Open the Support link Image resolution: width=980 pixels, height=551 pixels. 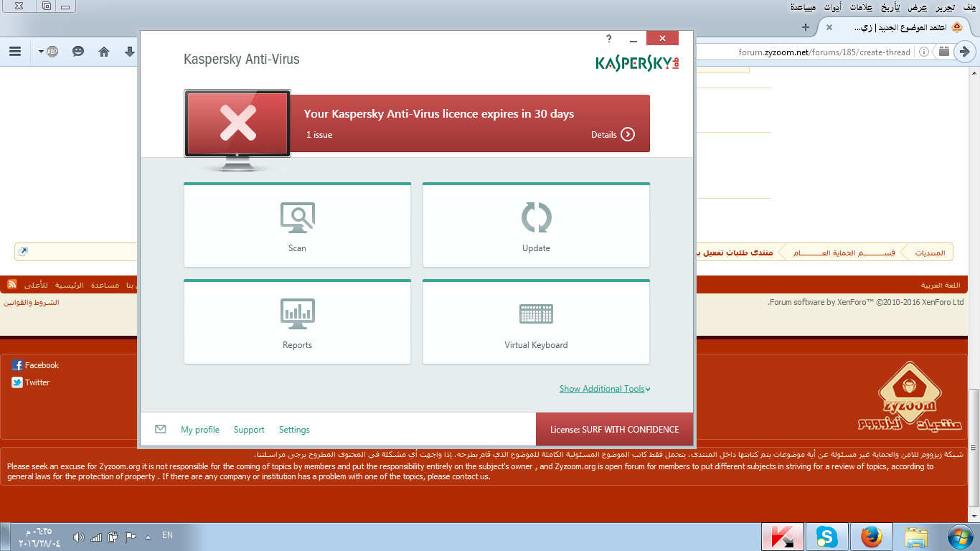point(249,430)
